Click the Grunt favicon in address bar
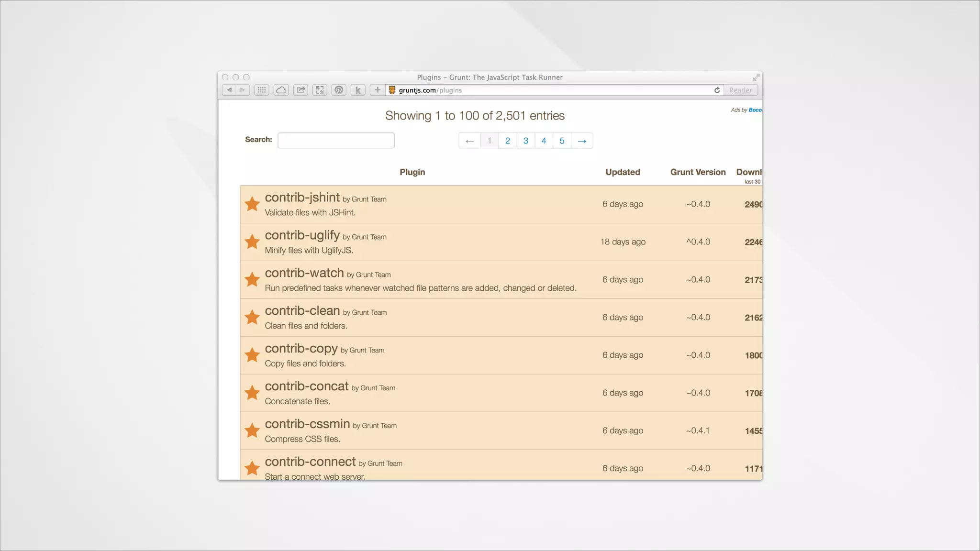980x551 pixels. click(x=392, y=90)
